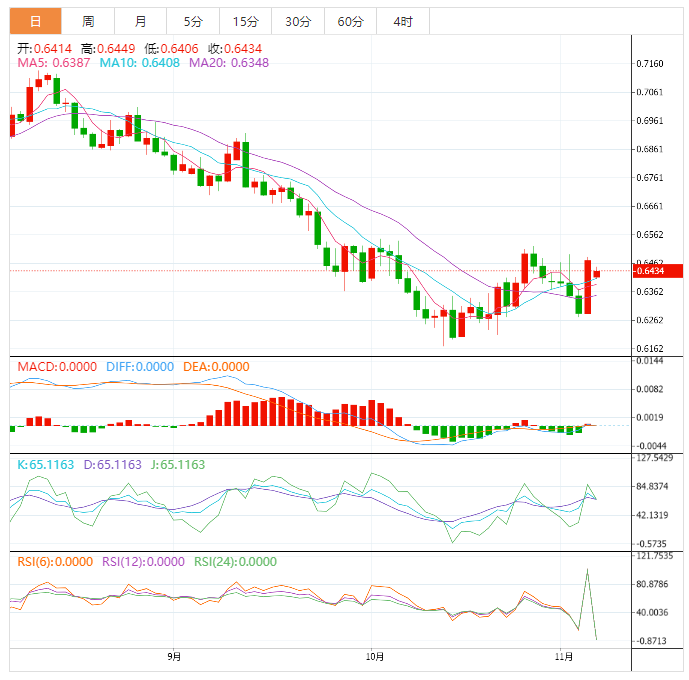Click the 9月 date axis marker
This screenshot has width=689, height=680.
point(174,657)
